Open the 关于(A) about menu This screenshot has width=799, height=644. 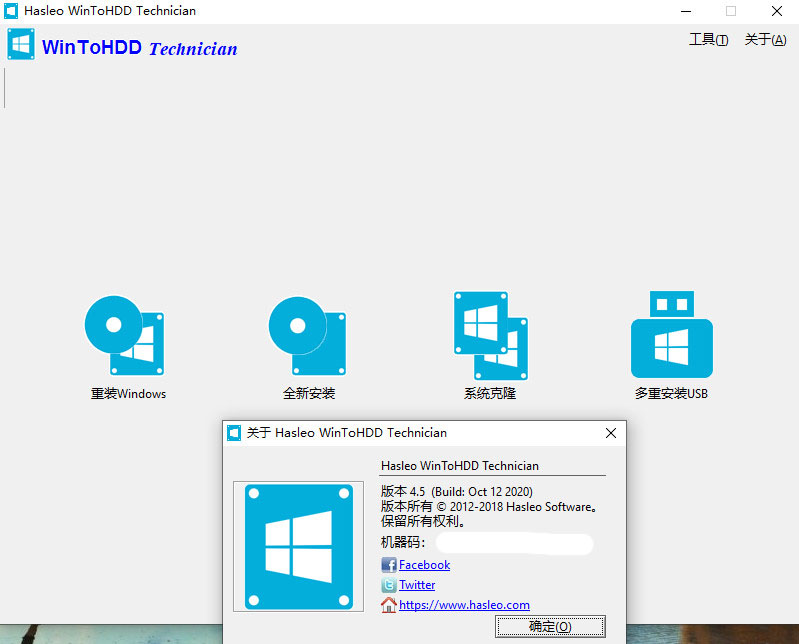765,39
